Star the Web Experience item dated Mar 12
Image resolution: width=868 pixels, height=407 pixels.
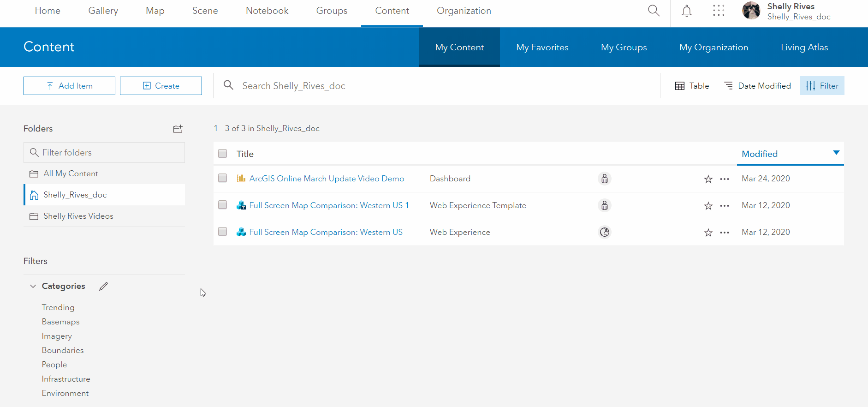click(708, 233)
